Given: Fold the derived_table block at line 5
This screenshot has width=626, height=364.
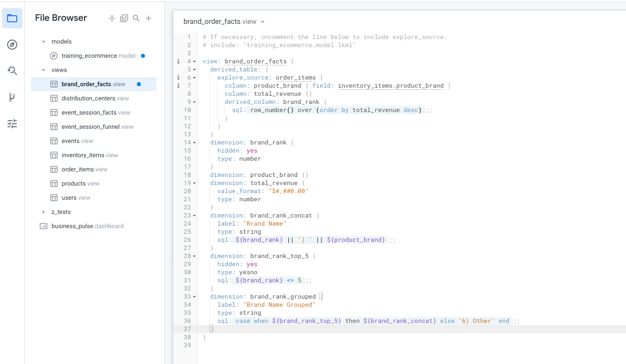Looking at the screenshot, I should tap(195, 69).
